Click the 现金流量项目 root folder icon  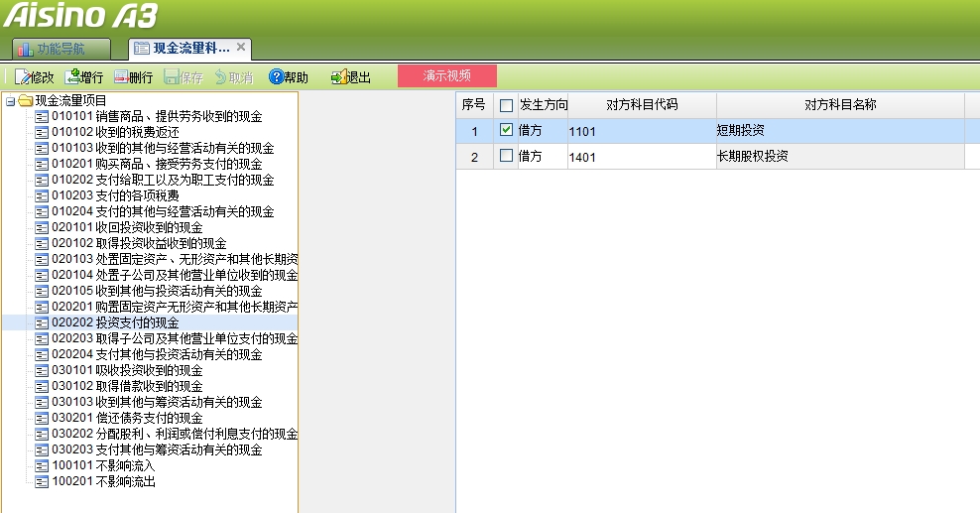pyautogui.click(x=26, y=100)
